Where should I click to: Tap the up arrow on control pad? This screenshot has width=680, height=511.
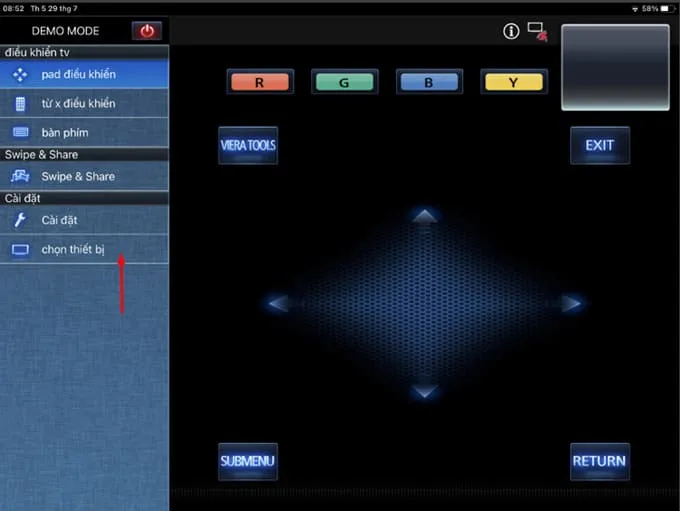pyautogui.click(x=425, y=216)
